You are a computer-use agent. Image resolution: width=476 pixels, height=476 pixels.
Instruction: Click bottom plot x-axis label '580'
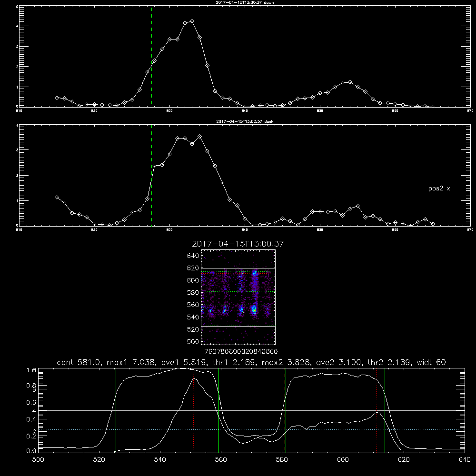tap(282, 460)
